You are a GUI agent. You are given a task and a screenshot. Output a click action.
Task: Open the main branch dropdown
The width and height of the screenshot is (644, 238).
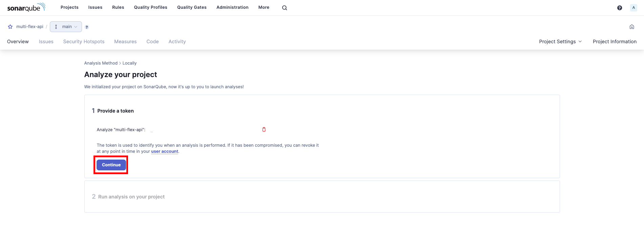tap(66, 27)
